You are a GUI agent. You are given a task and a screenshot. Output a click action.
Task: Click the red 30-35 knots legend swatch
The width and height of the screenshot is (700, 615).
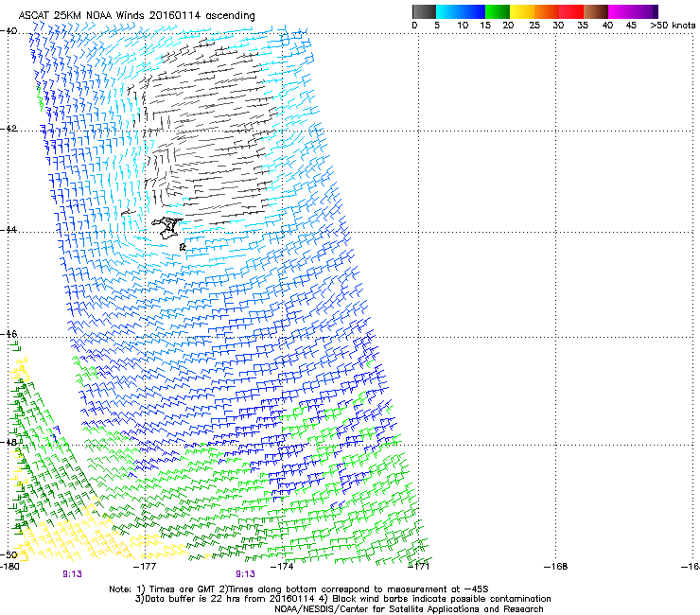[x=571, y=11]
